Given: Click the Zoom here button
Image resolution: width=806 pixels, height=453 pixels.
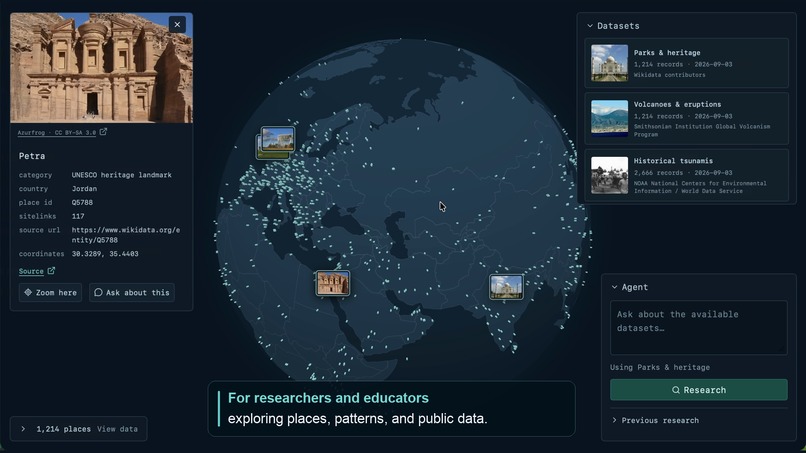Looking at the screenshot, I should pyautogui.click(x=50, y=292).
